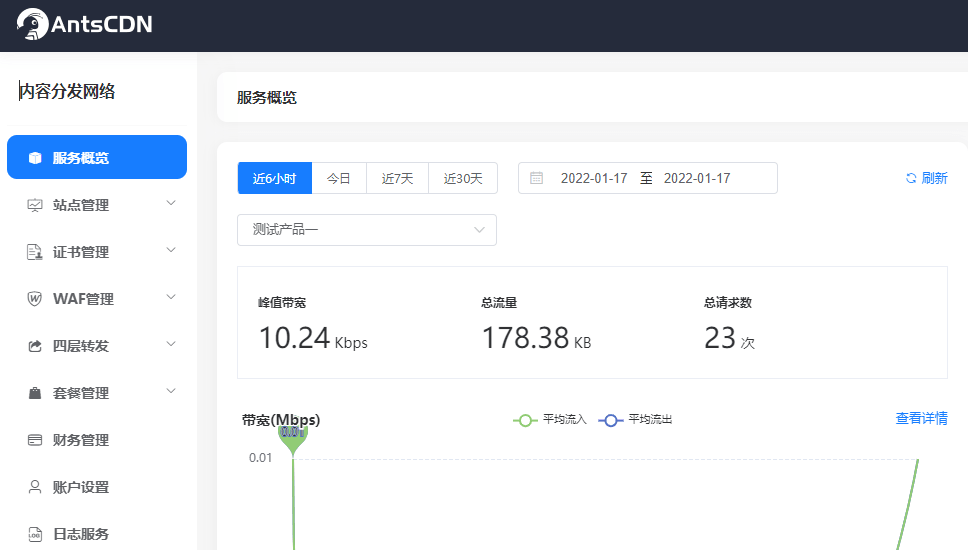
Task: Expand the 站点管理 submenu chevron
Action: tap(171, 204)
